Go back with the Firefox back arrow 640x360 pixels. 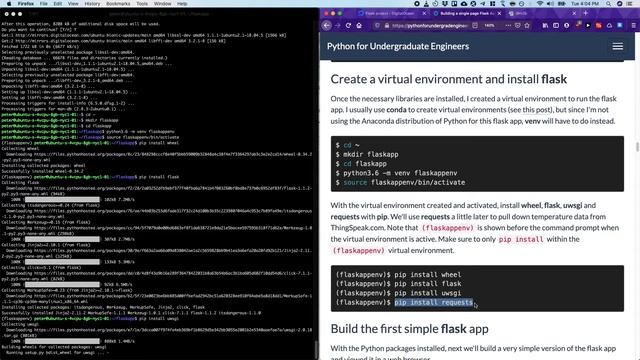[x=327, y=25]
